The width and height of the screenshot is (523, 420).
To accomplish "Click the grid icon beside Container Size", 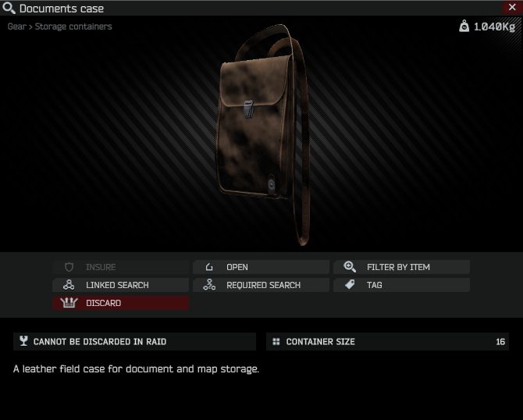I will (x=276, y=341).
